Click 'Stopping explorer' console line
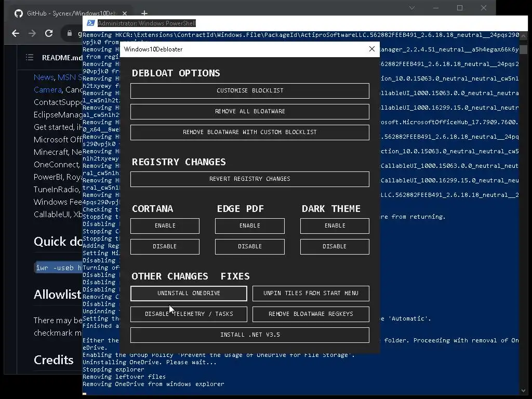Viewport: 532px width, 399px height. tap(113, 369)
